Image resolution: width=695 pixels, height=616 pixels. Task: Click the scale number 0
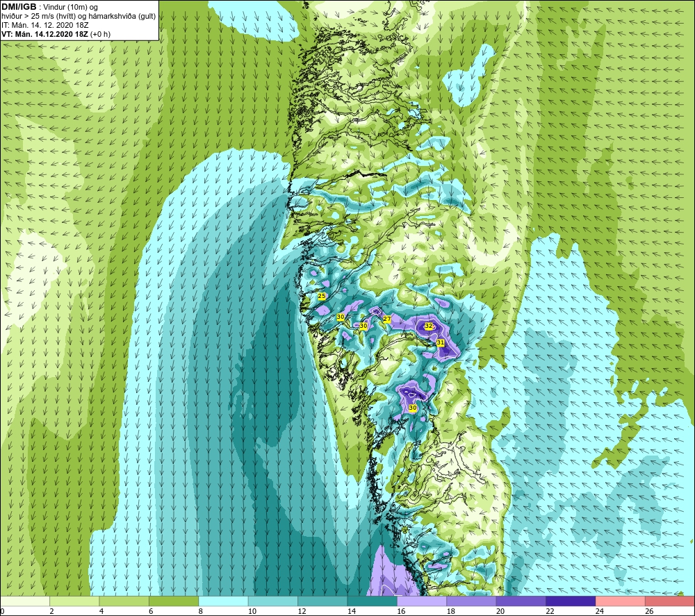[x=2, y=611]
